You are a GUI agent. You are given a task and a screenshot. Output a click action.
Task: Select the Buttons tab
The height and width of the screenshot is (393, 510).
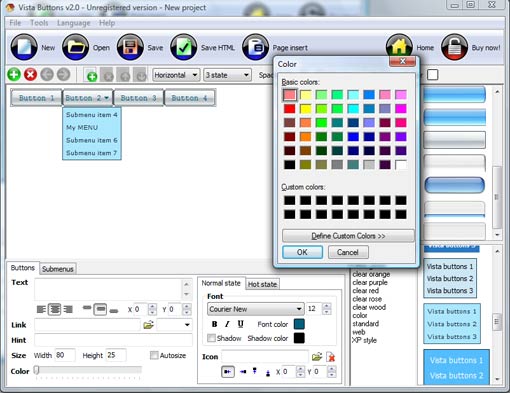coord(22,268)
